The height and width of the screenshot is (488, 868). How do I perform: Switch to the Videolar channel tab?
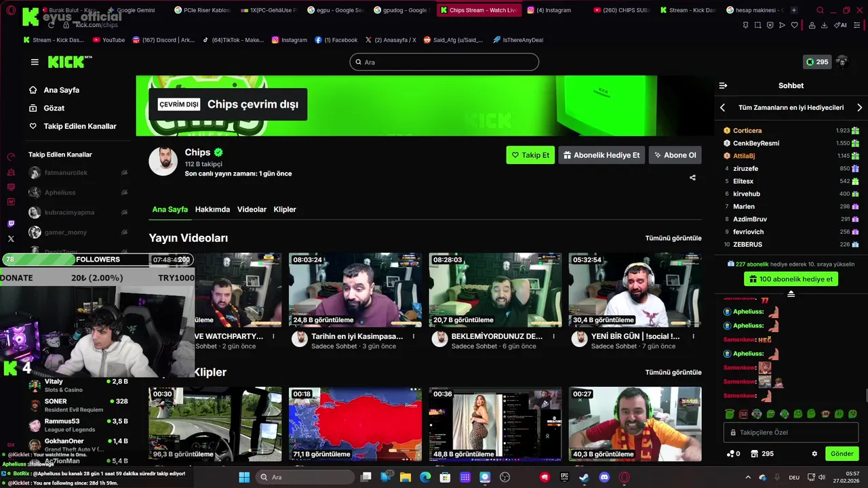[252, 209]
